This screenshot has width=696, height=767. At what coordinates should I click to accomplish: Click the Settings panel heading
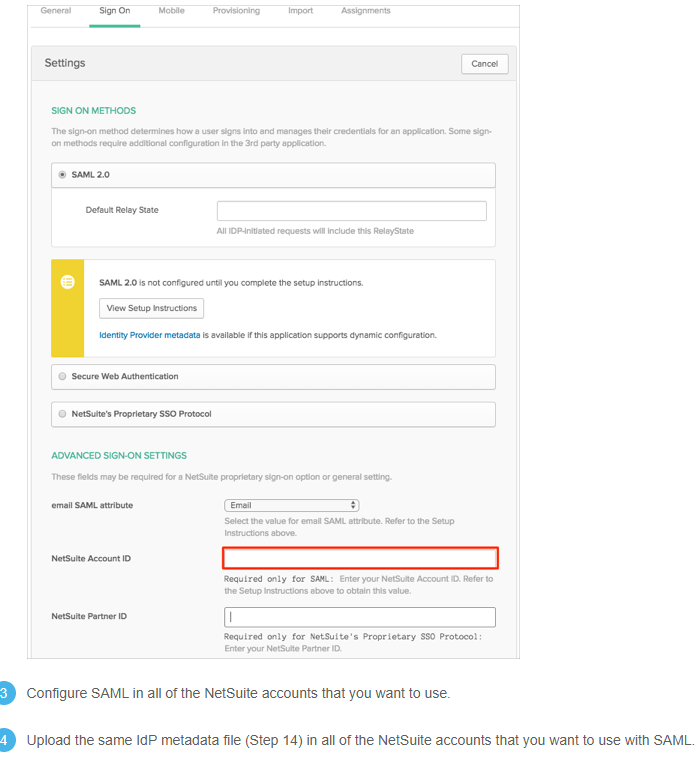click(65, 63)
